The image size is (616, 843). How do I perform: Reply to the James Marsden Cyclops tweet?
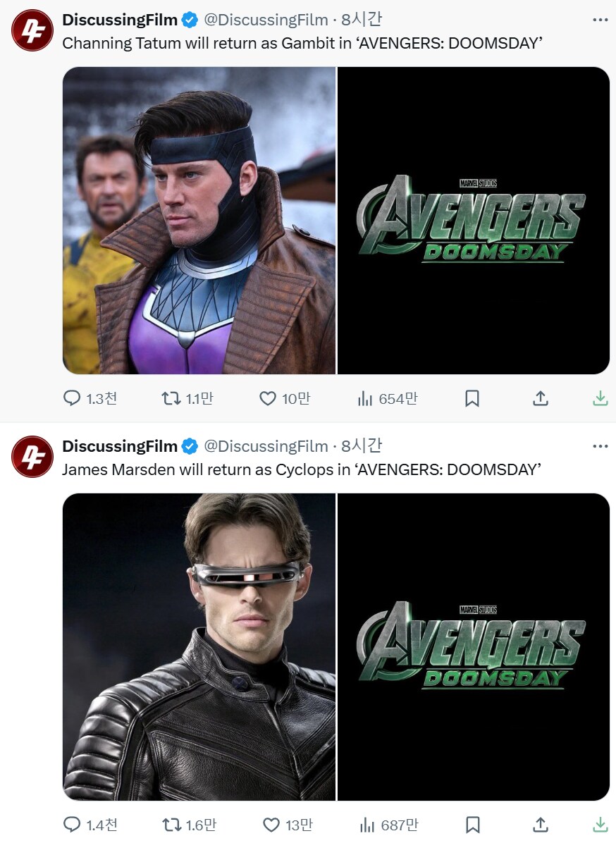click(73, 825)
